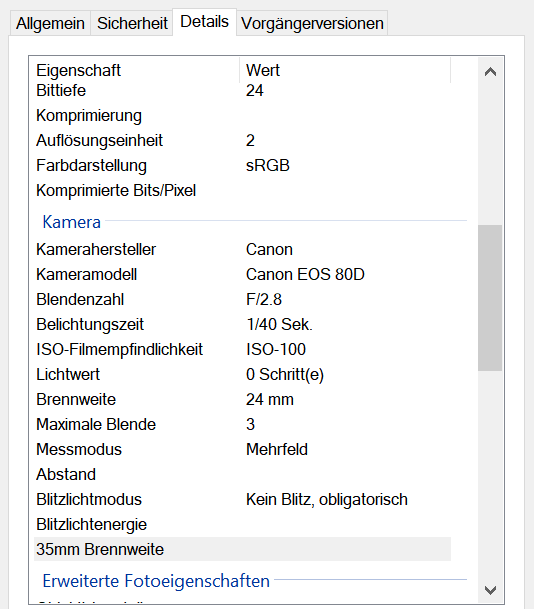Image resolution: width=534 pixels, height=609 pixels.
Task: Click the 1/40 Sek. value
Action: tap(279, 324)
